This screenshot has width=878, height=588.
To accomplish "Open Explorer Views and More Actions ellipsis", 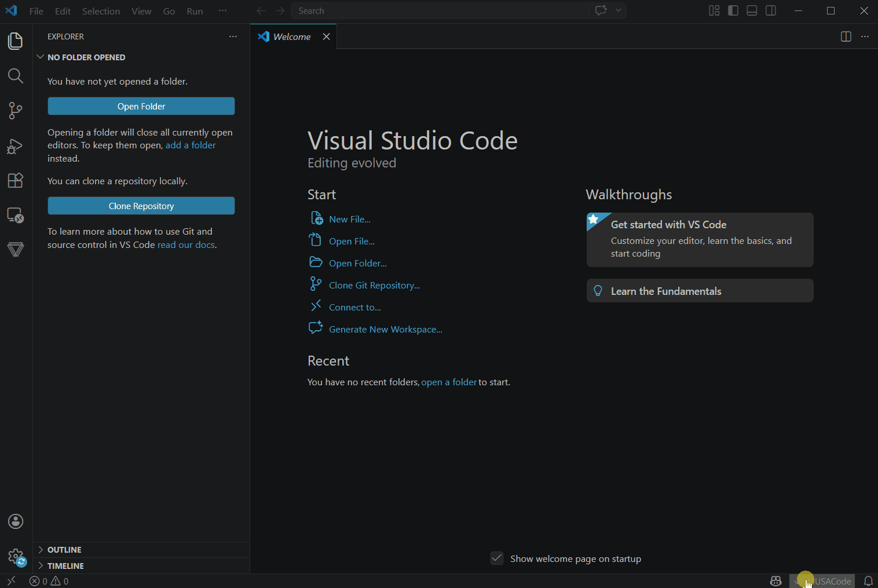I will [233, 36].
